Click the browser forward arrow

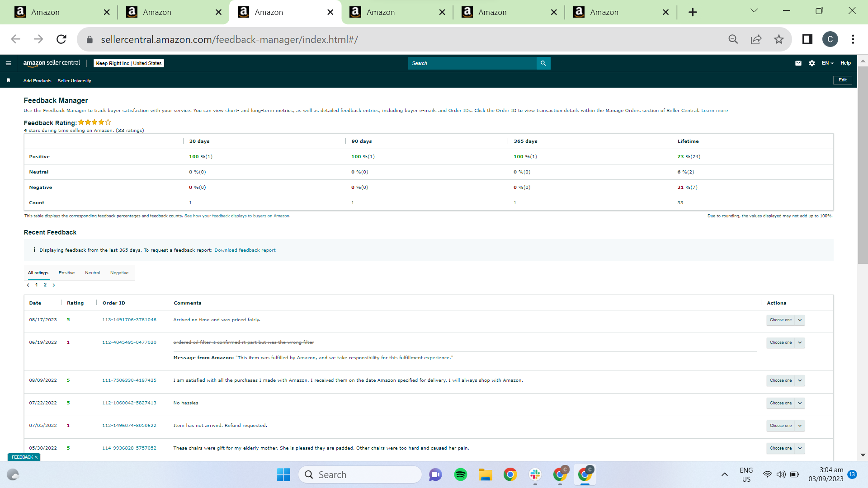pos(38,39)
